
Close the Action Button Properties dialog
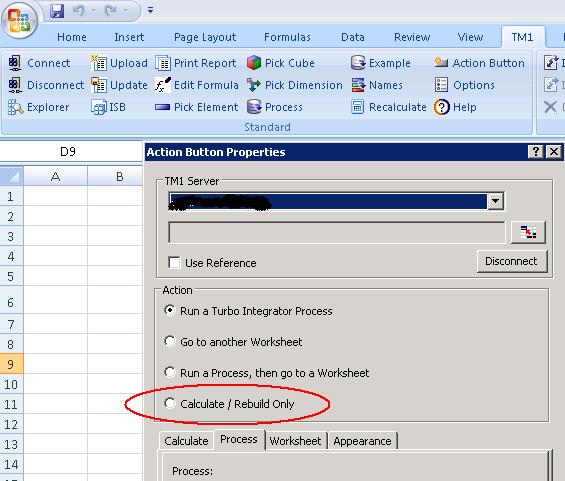pos(553,152)
